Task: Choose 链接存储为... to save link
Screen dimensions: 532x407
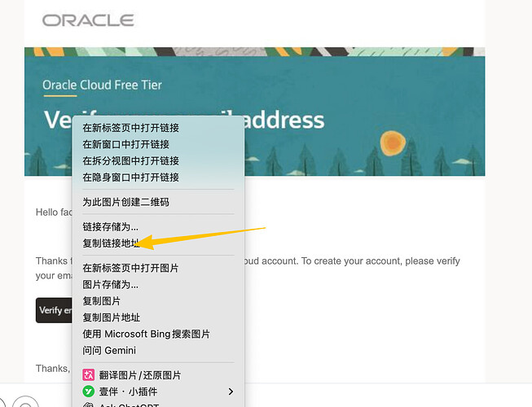Action: 158,227
